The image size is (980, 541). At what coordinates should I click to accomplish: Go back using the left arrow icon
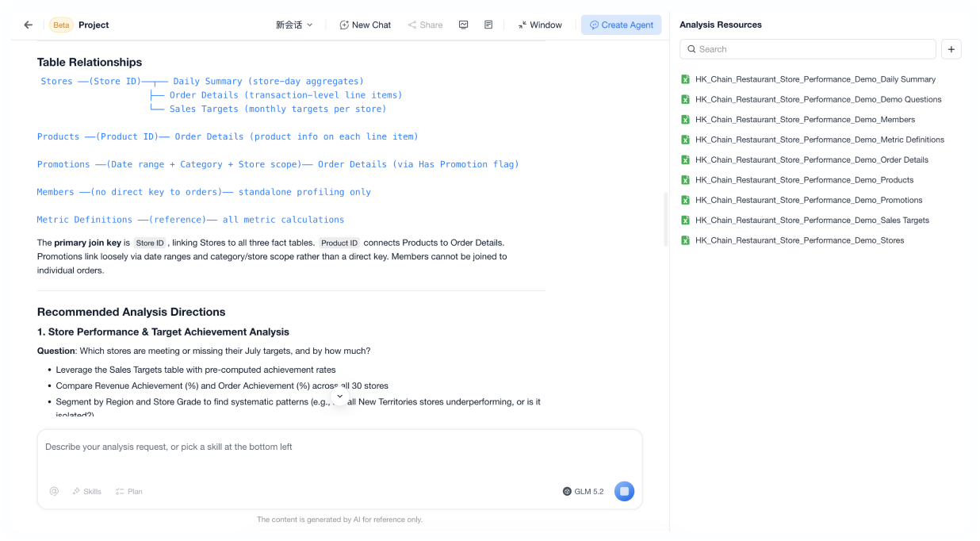29,25
